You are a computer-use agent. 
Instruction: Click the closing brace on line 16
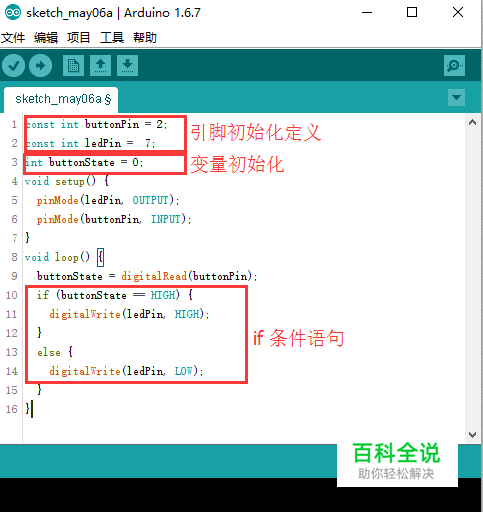[x=27, y=409]
